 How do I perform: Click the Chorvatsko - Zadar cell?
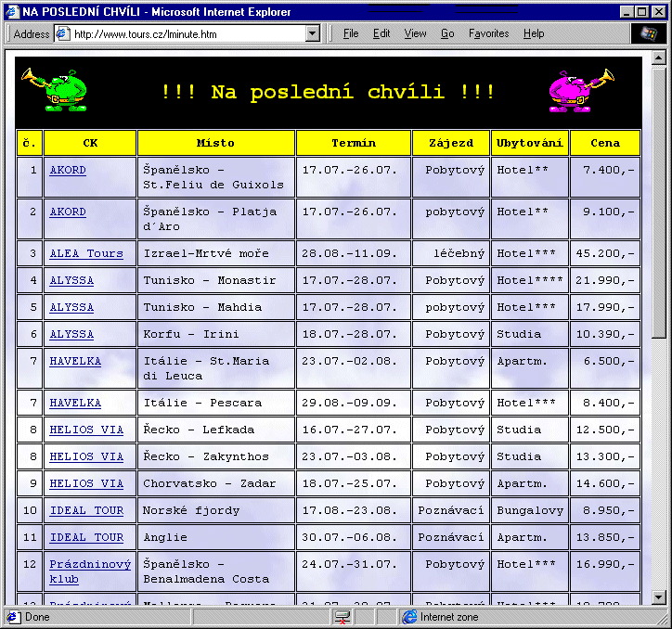pos(216,483)
